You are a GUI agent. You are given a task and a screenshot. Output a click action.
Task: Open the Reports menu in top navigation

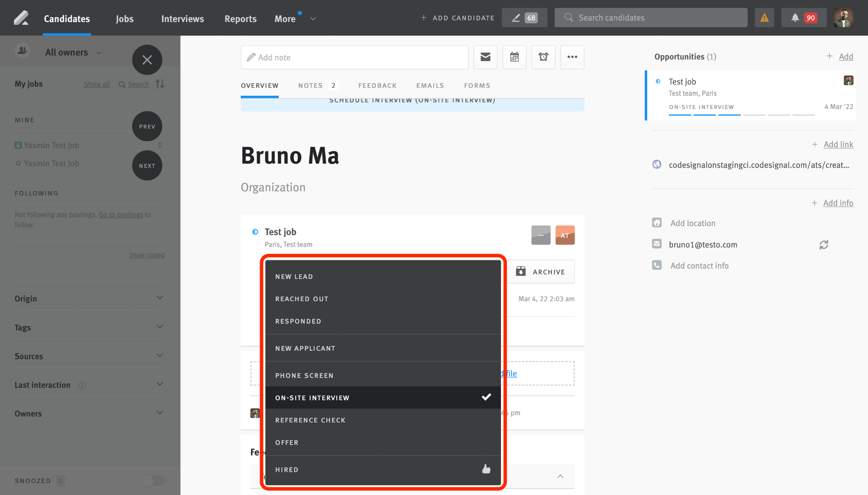pos(240,19)
